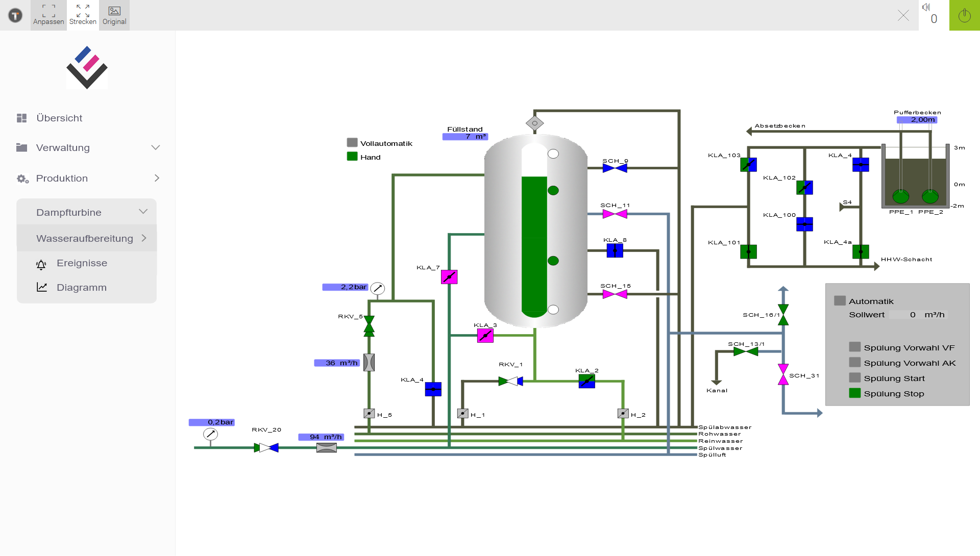The height and width of the screenshot is (556, 980).
Task: Enable Spülung Vorwahl AK
Action: coord(855,362)
